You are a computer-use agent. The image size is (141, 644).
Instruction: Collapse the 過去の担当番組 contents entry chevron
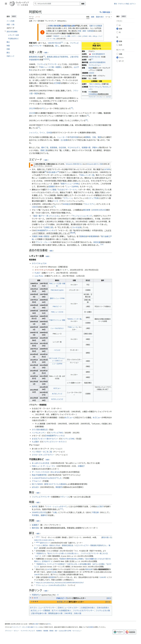[x=5, y=32]
